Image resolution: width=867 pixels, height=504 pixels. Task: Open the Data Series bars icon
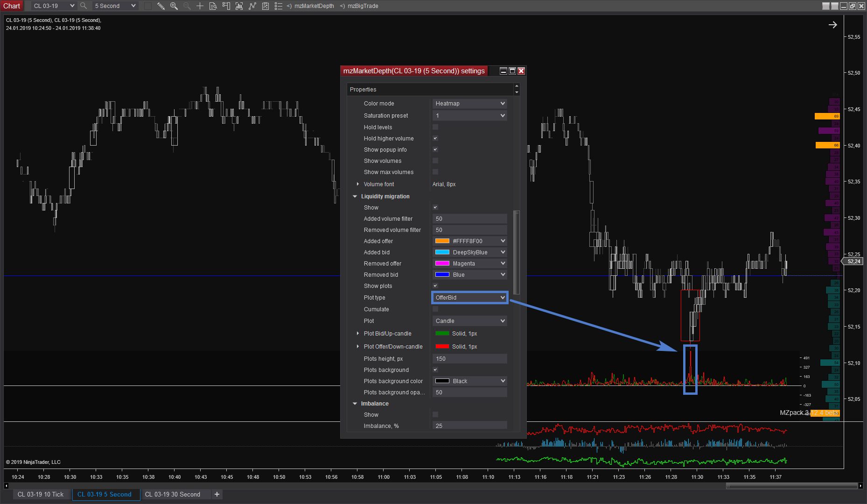239,6
